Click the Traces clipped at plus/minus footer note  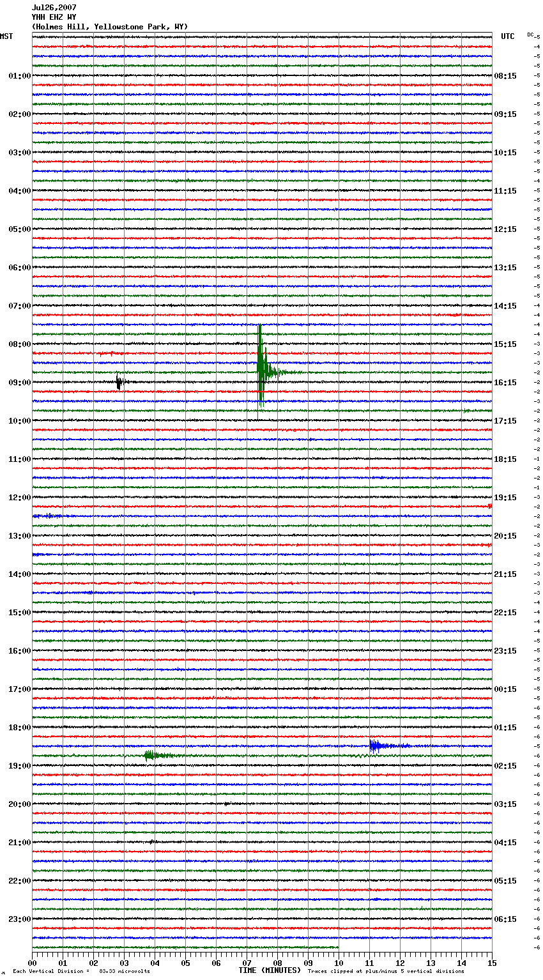click(386, 971)
